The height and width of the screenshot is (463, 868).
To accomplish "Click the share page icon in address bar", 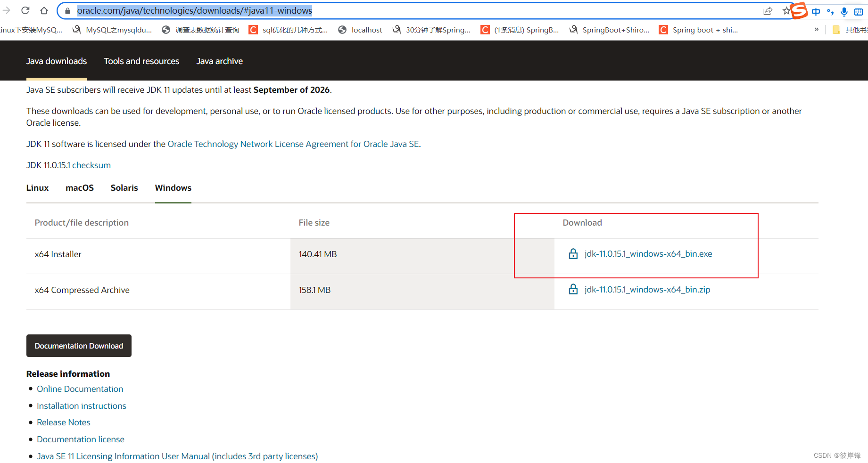I will 768,11.
